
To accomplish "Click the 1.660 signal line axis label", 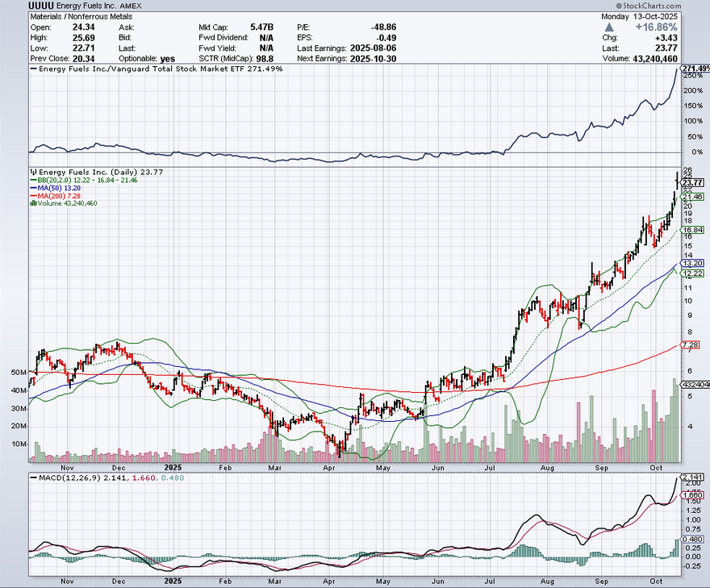I will click(693, 495).
